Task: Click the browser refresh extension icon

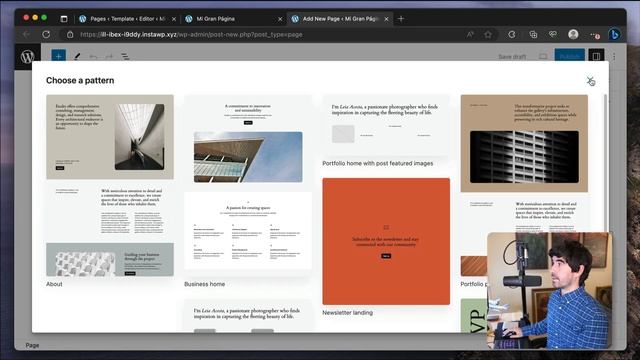Action: (512, 35)
